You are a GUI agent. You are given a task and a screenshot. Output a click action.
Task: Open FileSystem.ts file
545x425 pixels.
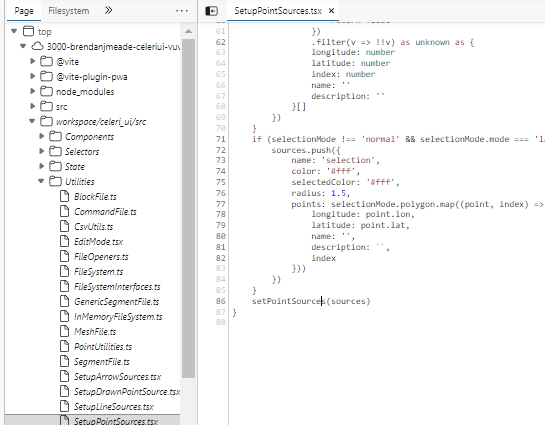98,271
